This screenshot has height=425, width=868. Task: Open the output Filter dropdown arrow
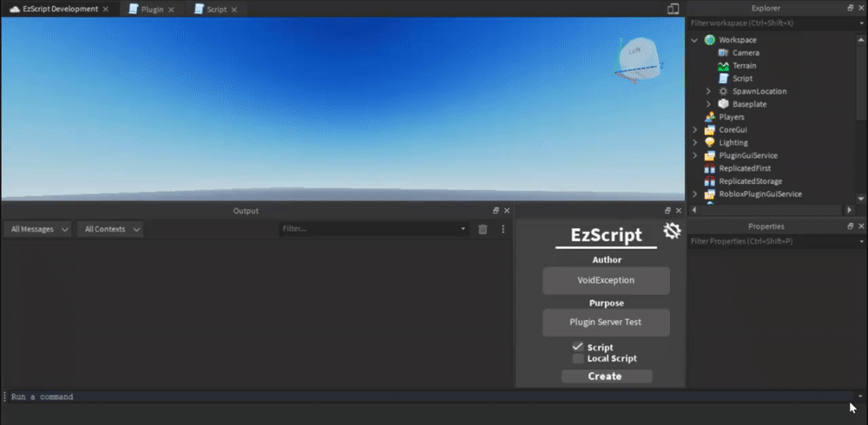point(463,229)
